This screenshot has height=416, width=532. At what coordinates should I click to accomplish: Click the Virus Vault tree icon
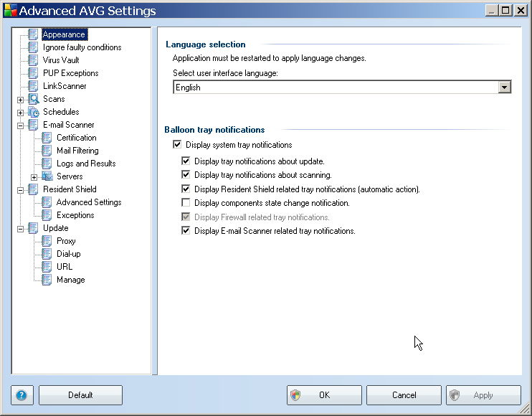(33, 60)
